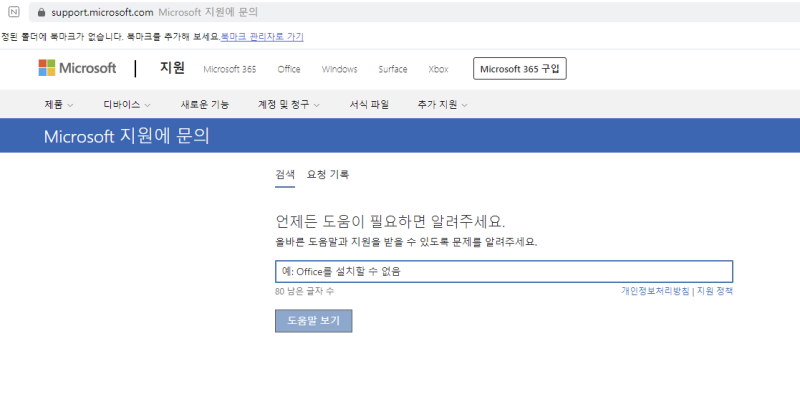The image size is (800, 417).
Task: Switch to the 요청 기록 tab
Action: (x=328, y=175)
